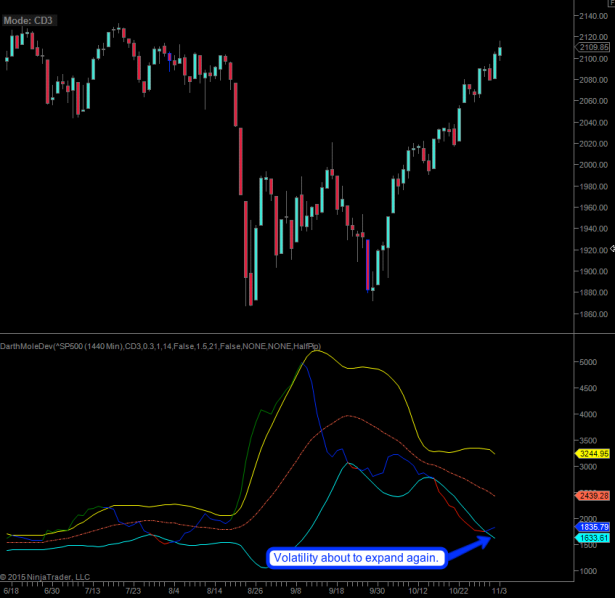
Task: Select the 6/18 date axis label
Action: [x=12, y=591]
